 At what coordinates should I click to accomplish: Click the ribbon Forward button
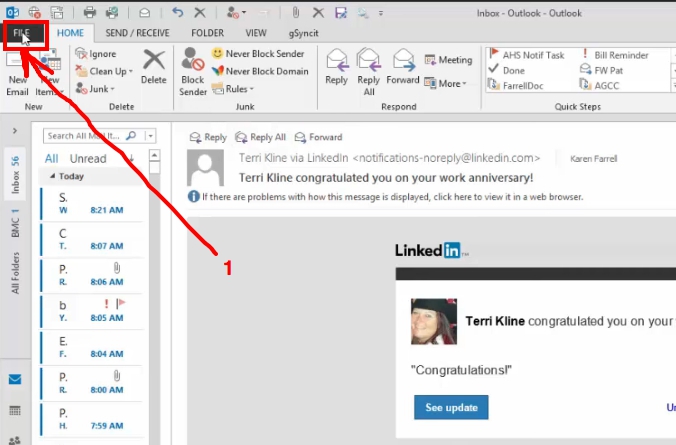(x=403, y=67)
